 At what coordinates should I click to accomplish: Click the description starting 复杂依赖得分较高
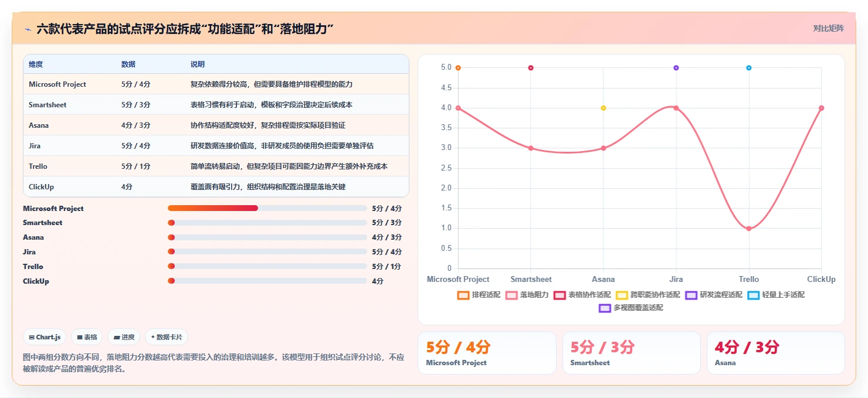(x=272, y=84)
